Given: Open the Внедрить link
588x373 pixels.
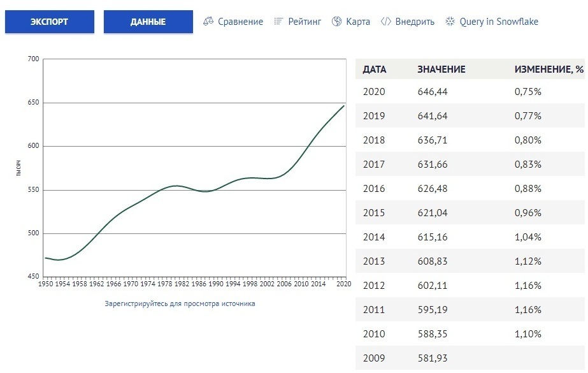Looking at the screenshot, I should pos(415,22).
